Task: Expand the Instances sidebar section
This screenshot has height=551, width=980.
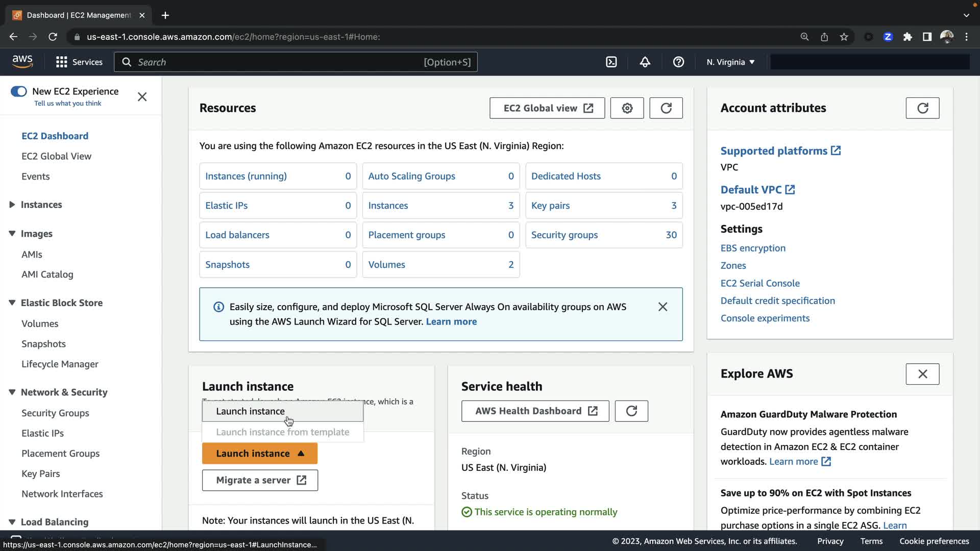Action: point(12,205)
